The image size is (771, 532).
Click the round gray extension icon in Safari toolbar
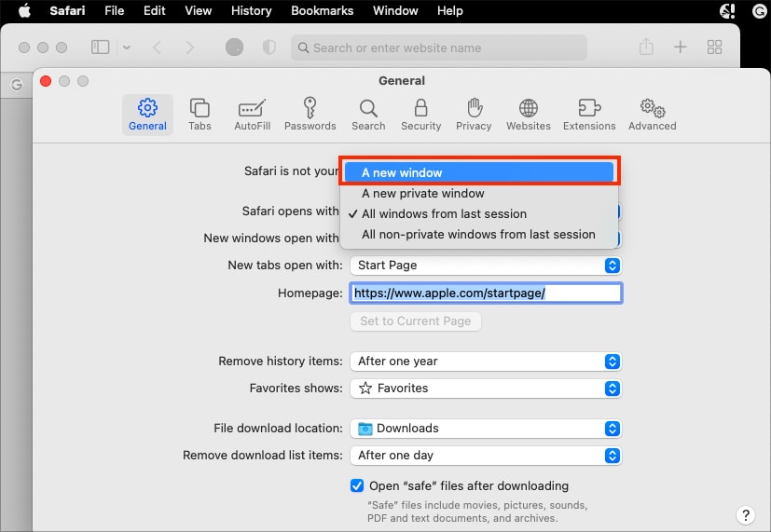click(234, 48)
